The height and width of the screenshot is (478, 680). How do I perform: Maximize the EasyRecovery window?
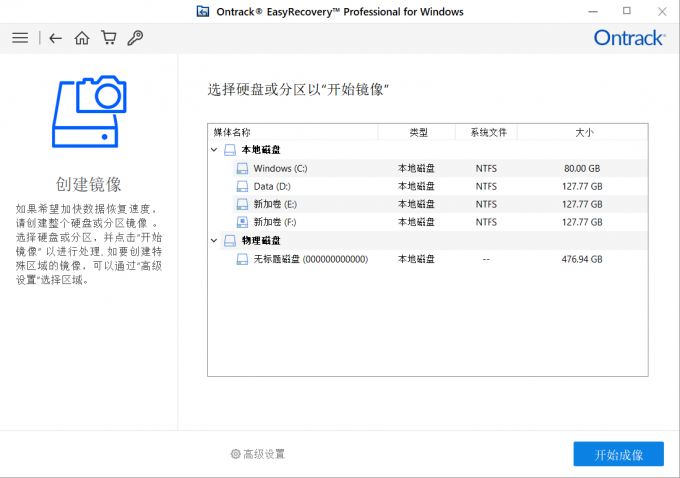[x=627, y=11]
